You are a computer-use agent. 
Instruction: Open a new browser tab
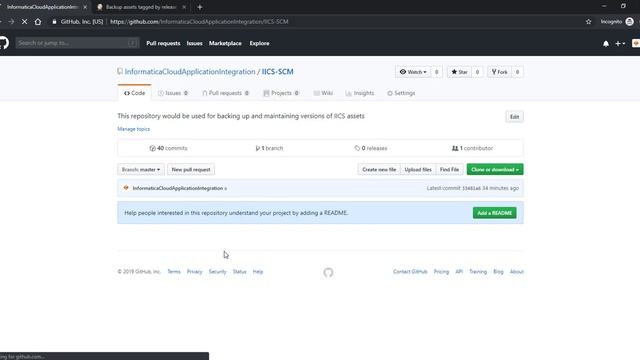[x=200, y=7]
